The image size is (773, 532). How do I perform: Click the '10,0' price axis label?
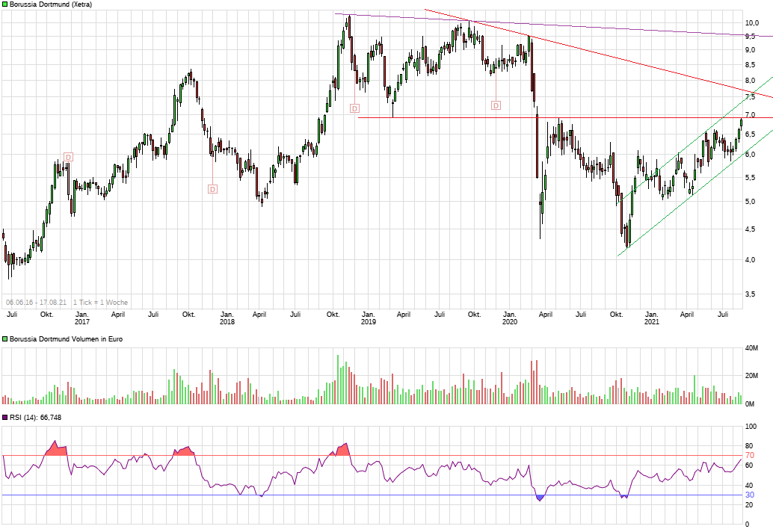(x=752, y=22)
